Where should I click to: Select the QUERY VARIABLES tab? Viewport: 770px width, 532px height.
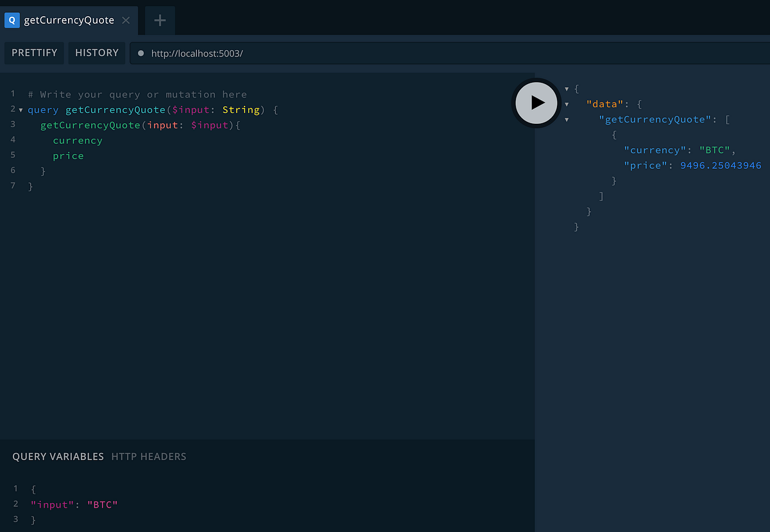[x=58, y=456]
